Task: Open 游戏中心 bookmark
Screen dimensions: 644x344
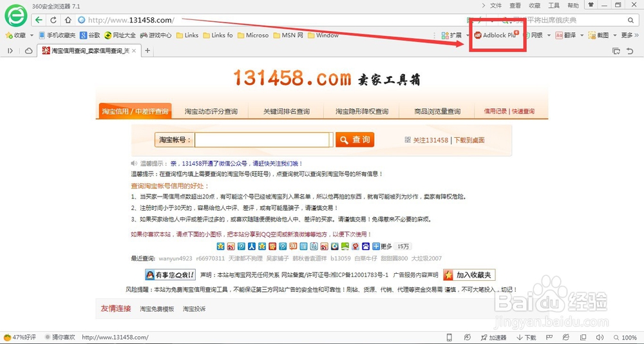Action: (x=156, y=35)
